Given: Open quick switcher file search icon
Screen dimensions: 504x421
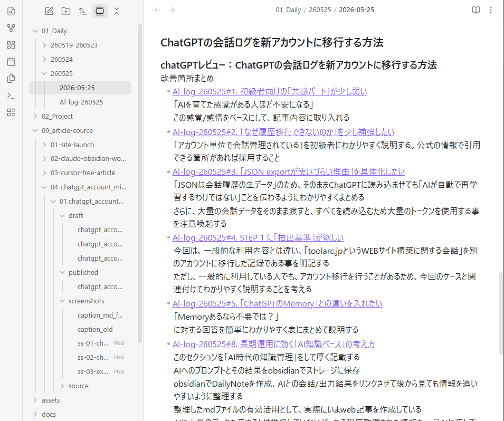Looking at the screenshot, I should point(11,11).
